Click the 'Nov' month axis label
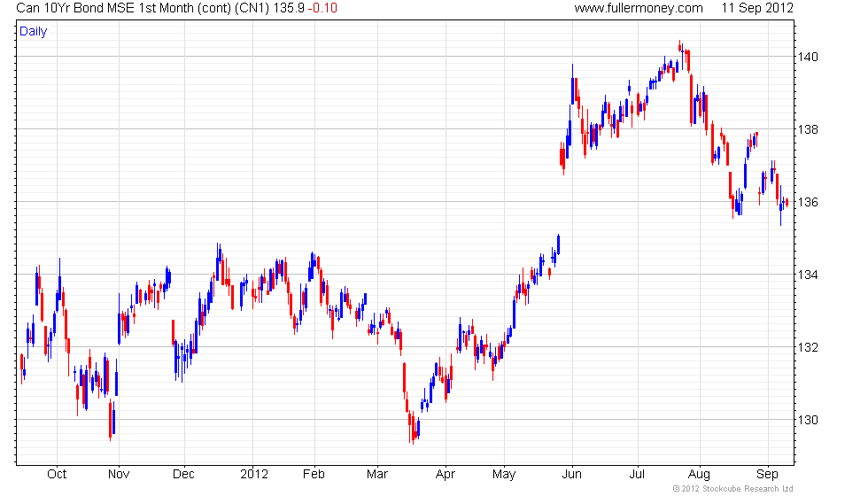The height and width of the screenshot is (496, 868). coord(119,475)
